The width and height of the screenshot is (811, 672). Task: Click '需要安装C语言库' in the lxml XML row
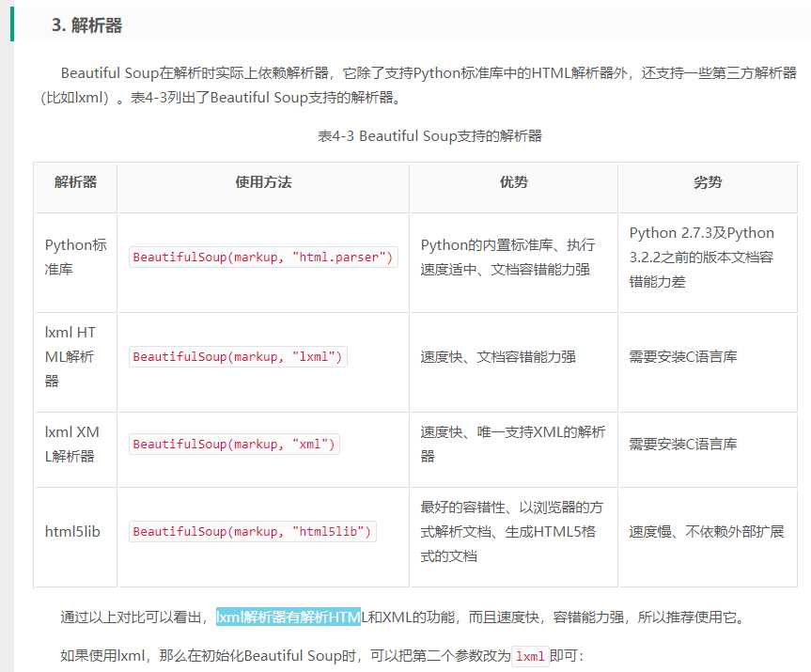pos(683,444)
